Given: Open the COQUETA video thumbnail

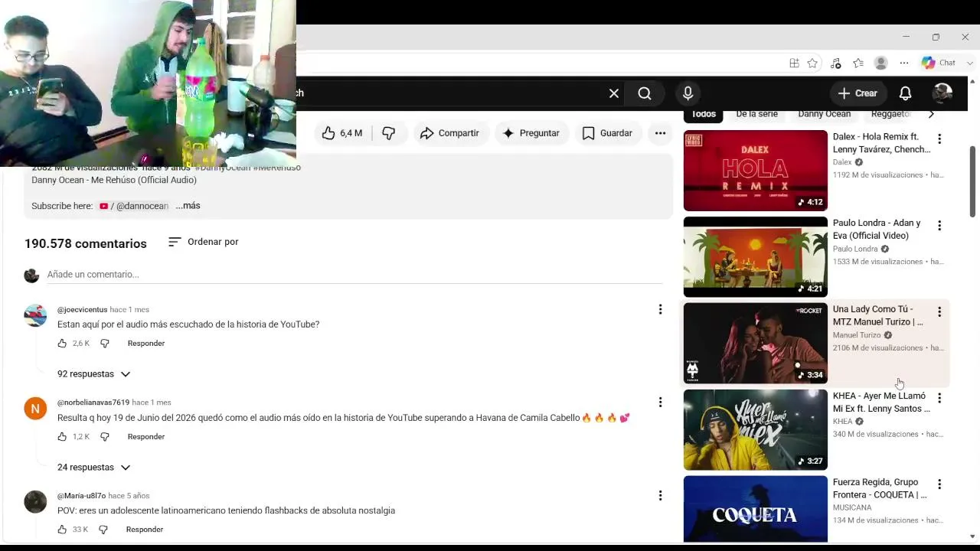Looking at the screenshot, I should [756, 510].
